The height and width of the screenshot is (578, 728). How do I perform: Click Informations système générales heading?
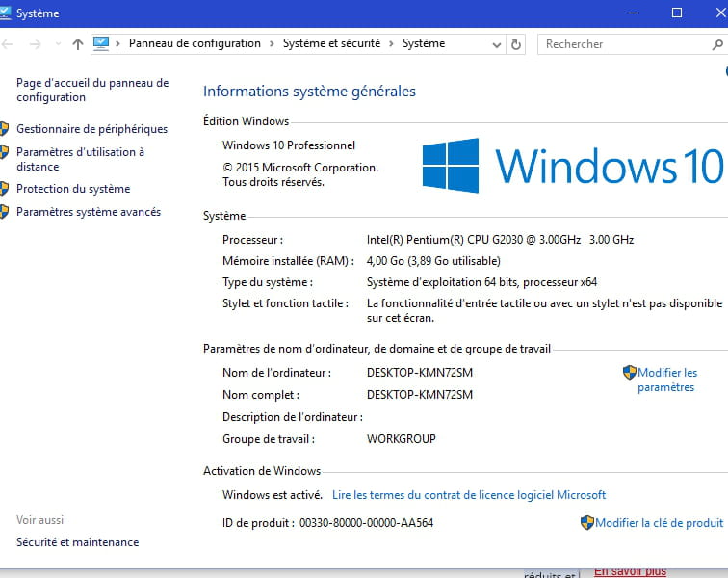pyautogui.click(x=309, y=92)
